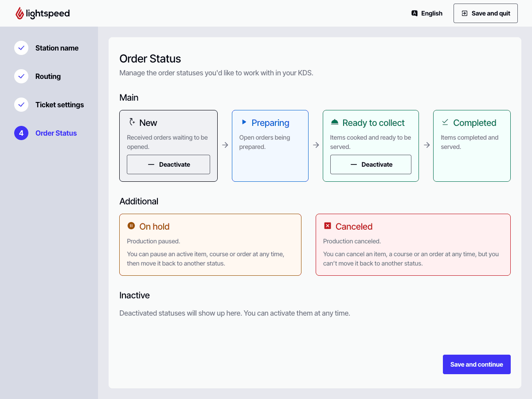
Task: Go to Station name step
Action: pyautogui.click(x=57, y=48)
